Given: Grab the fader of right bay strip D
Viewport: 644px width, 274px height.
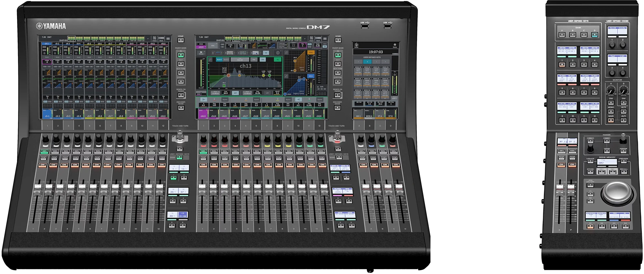Looking at the screenshot, I should click(399, 190).
